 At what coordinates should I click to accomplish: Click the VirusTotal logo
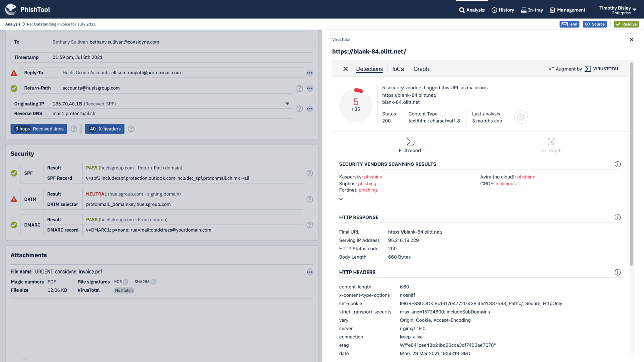[x=602, y=69]
